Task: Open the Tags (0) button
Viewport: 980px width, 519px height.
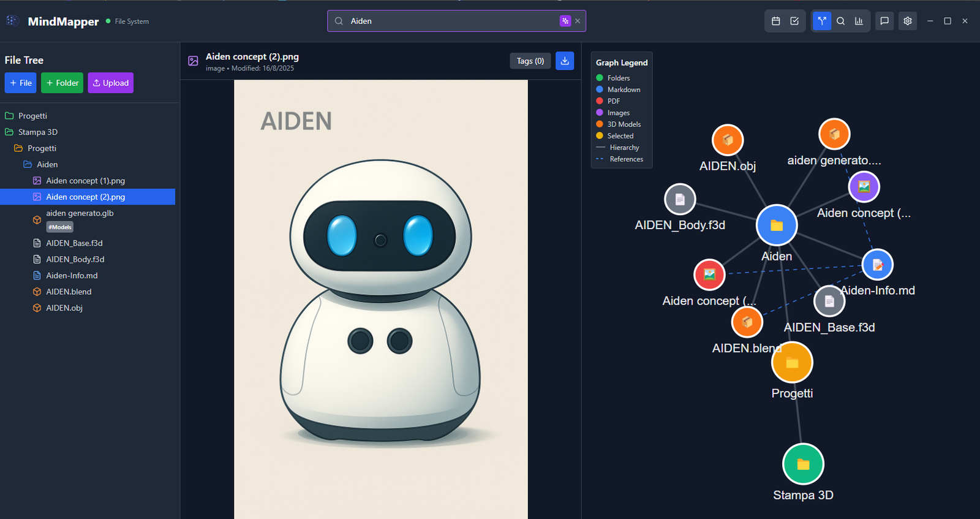Action: coord(530,61)
